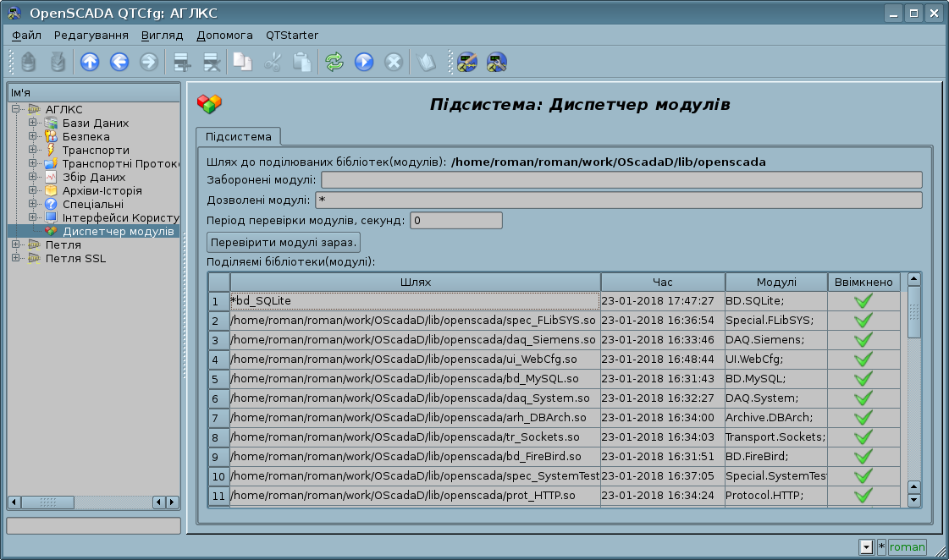Expand the Збір Даних tree node
This screenshot has height=560, width=949.
[x=33, y=177]
